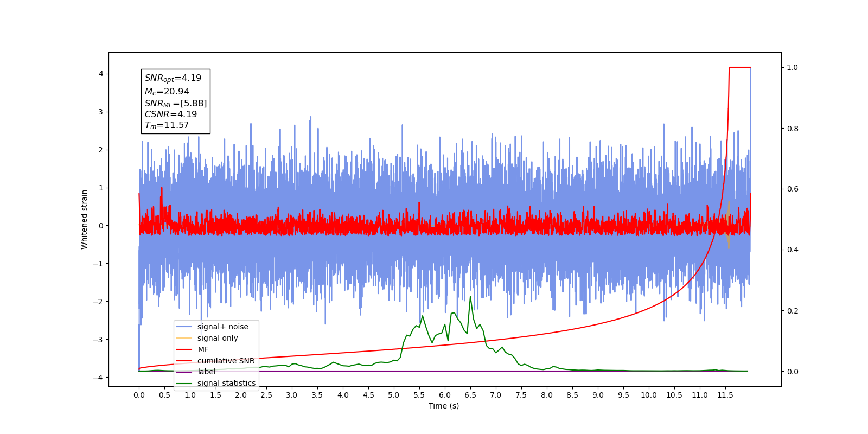Click the left y-axis tick label 0

(101, 226)
